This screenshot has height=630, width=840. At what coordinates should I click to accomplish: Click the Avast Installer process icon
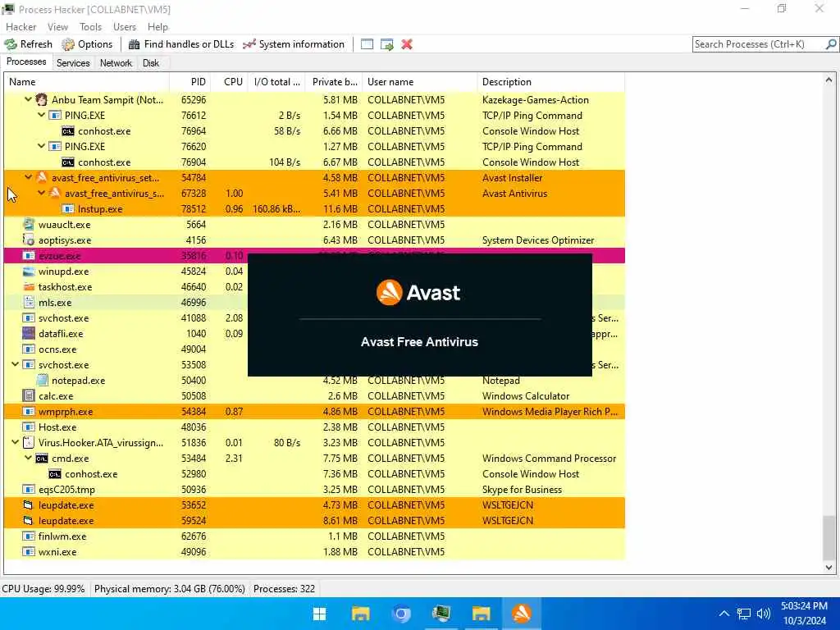[x=42, y=177]
